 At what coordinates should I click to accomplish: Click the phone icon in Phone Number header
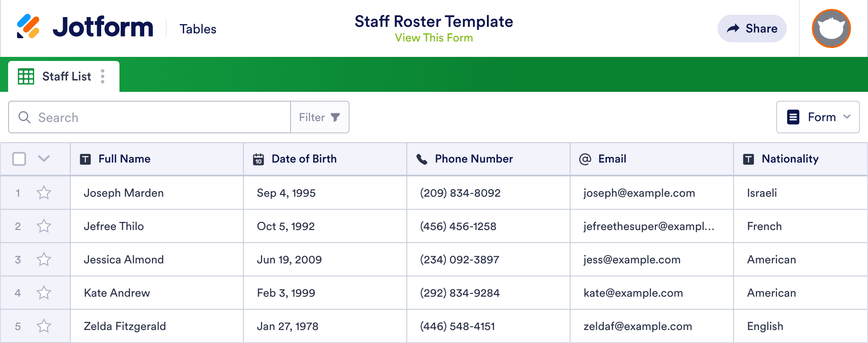click(x=421, y=158)
